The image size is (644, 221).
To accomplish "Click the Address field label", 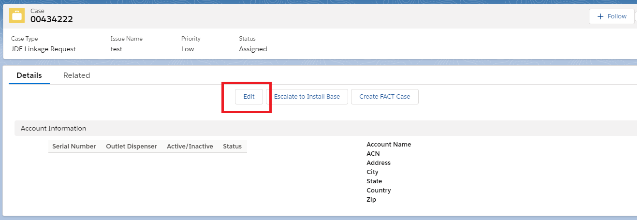I will coord(378,163).
